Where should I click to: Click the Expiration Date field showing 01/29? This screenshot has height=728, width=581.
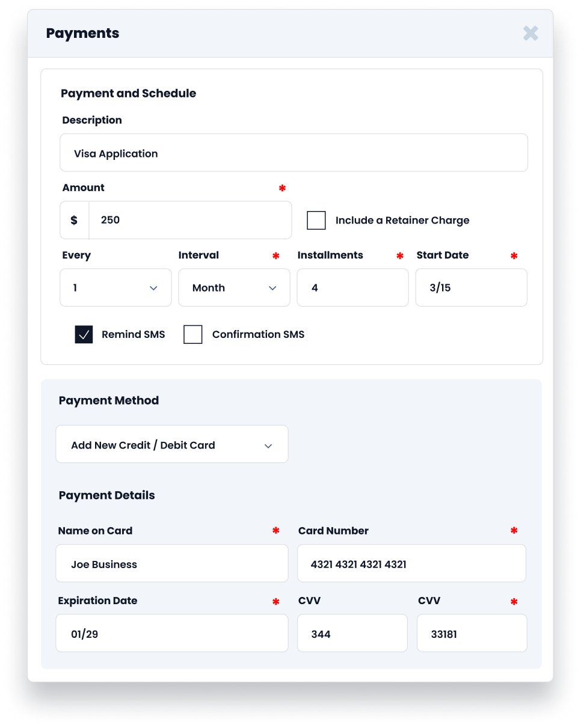pyautogui.click(x=171, y=634)
